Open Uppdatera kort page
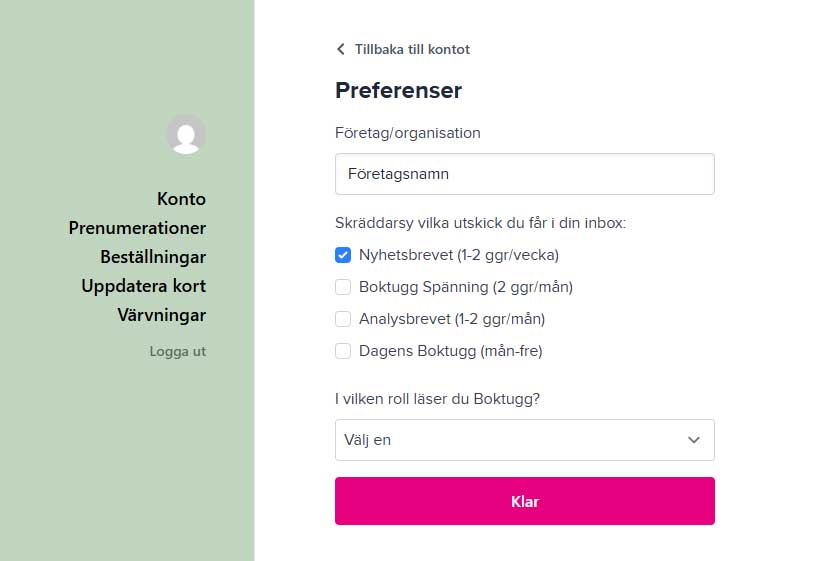 point(144,286)
